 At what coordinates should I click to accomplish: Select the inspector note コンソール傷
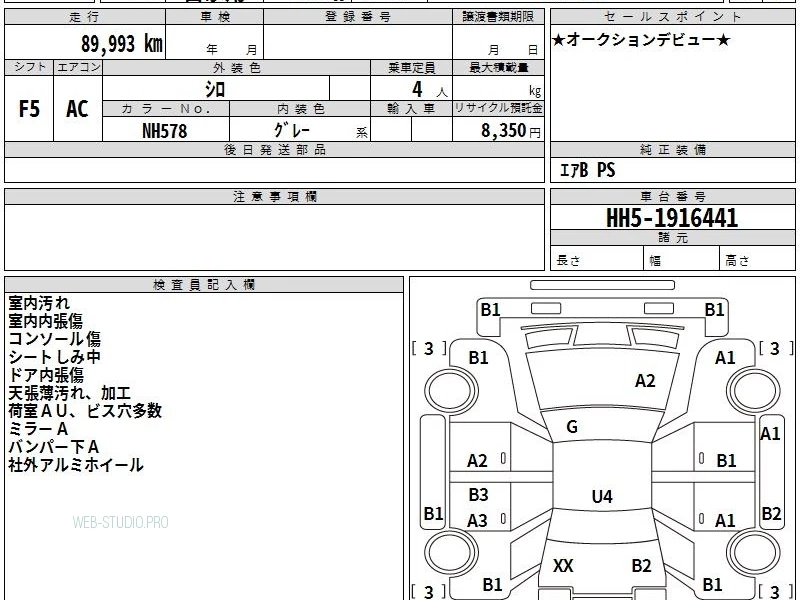[54, 339]
